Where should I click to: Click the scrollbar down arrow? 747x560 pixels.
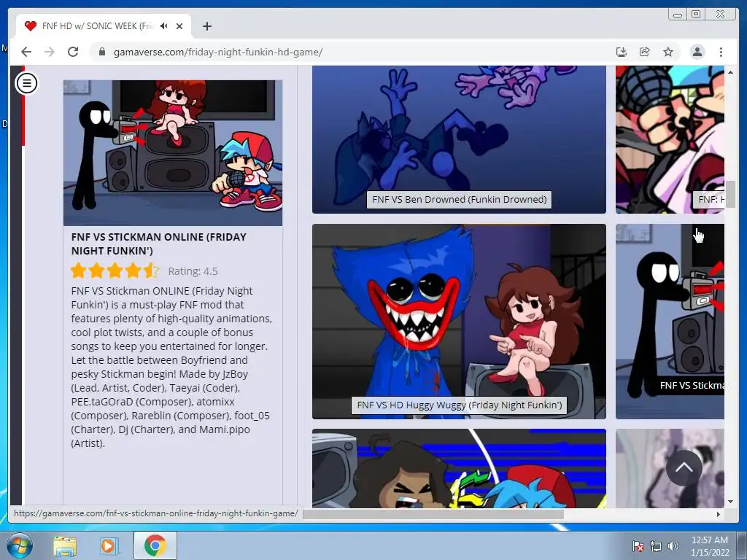[730, 502]
